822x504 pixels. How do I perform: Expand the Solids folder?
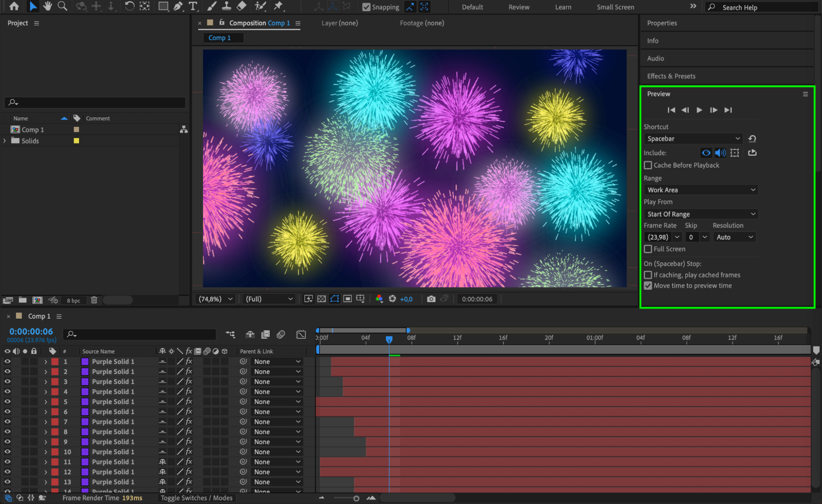pyautogui.click(x=5, y=141)
